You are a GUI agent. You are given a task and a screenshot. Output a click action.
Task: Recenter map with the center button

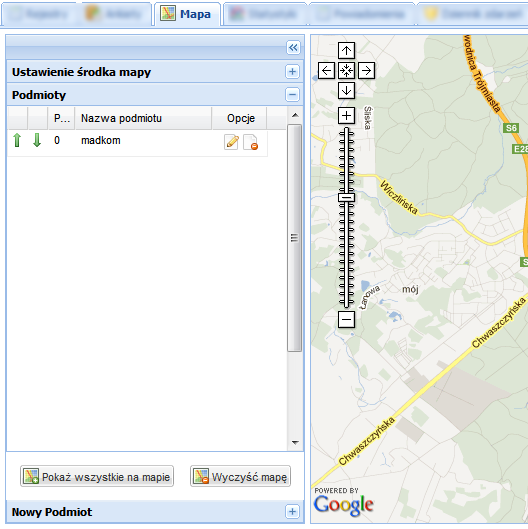click(x=346, y=71)
